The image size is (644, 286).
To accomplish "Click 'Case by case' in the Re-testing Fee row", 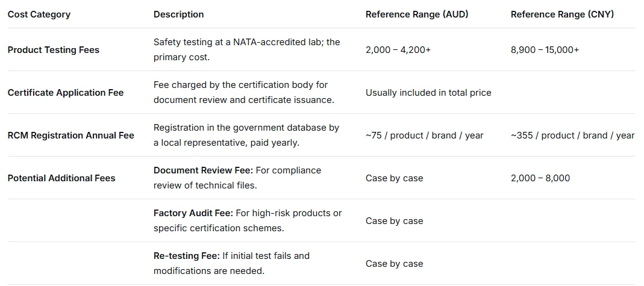I will 394,264.
